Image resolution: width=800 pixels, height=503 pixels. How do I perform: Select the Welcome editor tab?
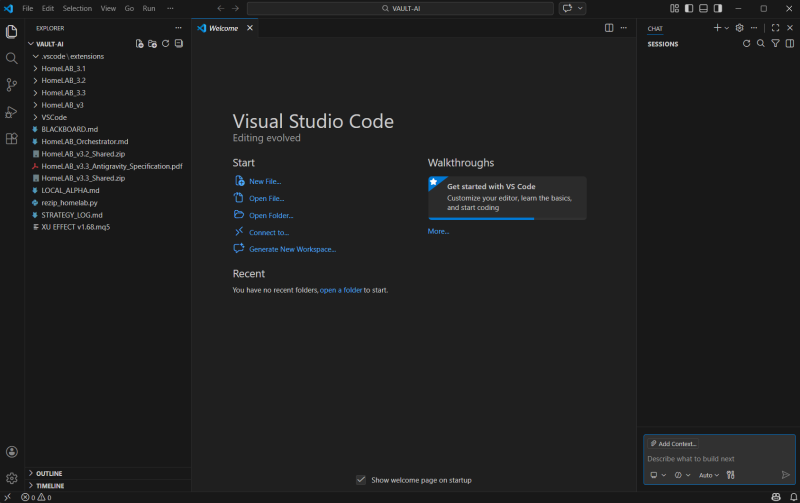[x=224, y=28]
